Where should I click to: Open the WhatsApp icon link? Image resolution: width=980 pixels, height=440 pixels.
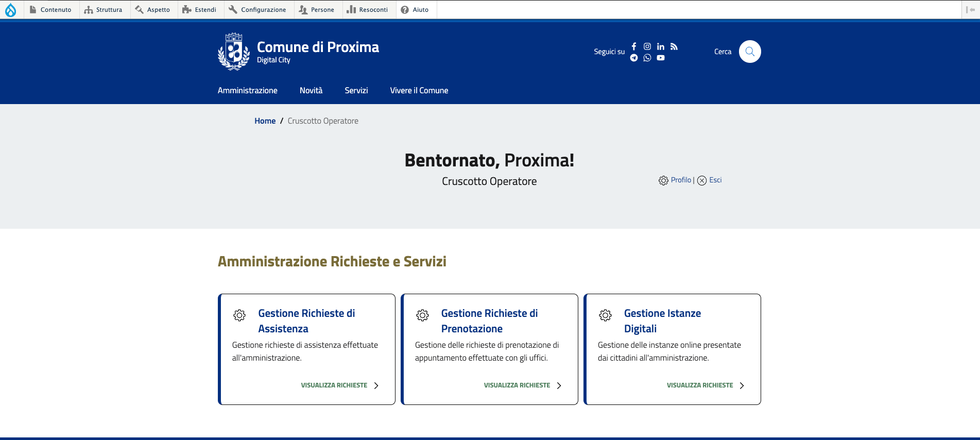tap(647, 58)
